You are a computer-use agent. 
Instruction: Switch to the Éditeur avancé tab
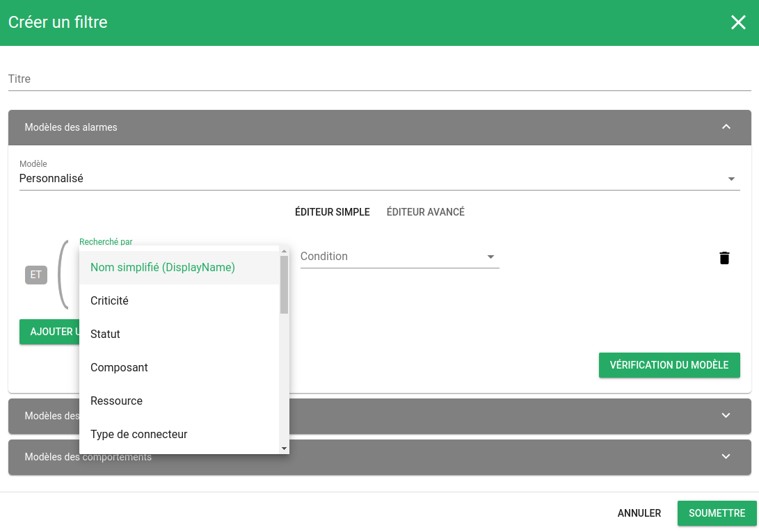point(425,212)
